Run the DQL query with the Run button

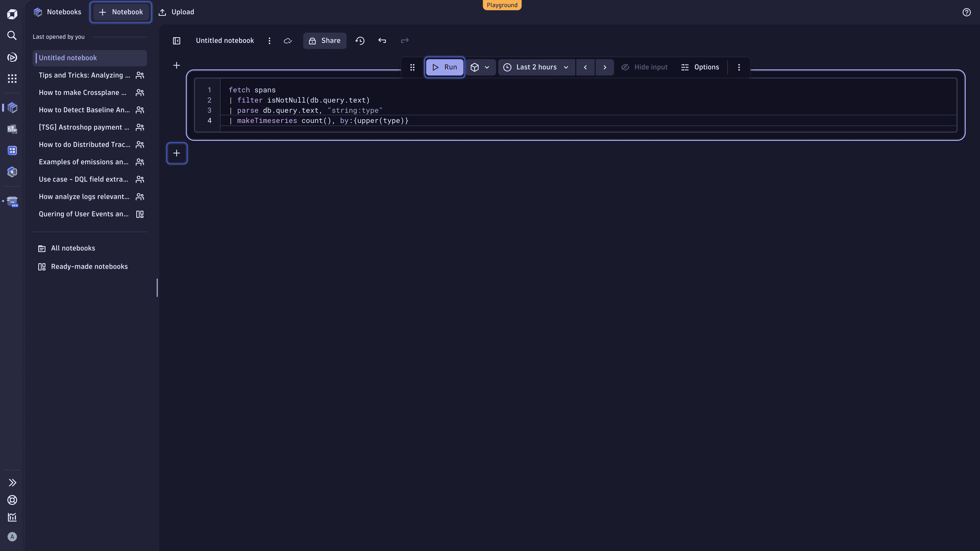444,67
